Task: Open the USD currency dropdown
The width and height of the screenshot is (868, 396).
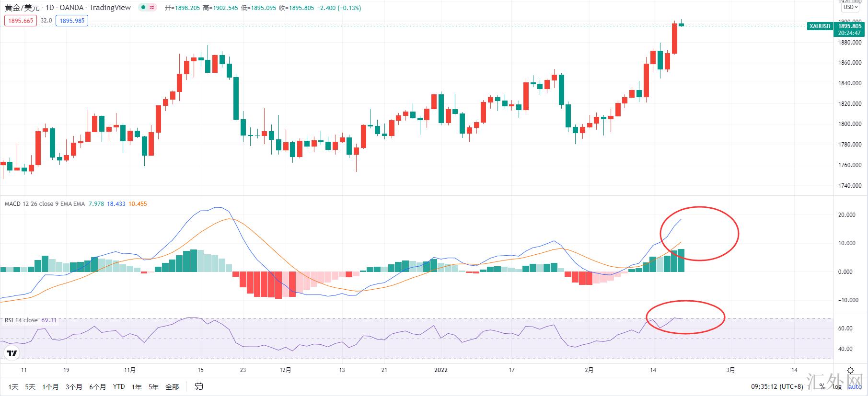Action: click(x=851, y=7)
